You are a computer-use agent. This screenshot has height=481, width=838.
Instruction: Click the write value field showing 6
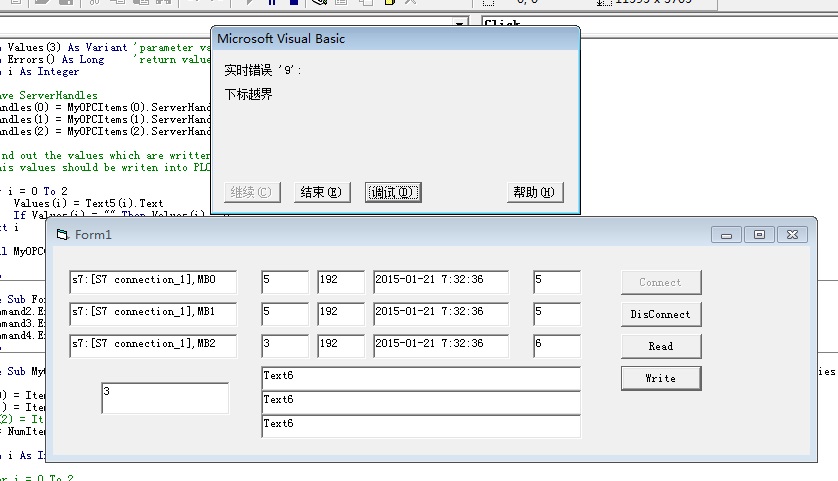coord(557,346)
